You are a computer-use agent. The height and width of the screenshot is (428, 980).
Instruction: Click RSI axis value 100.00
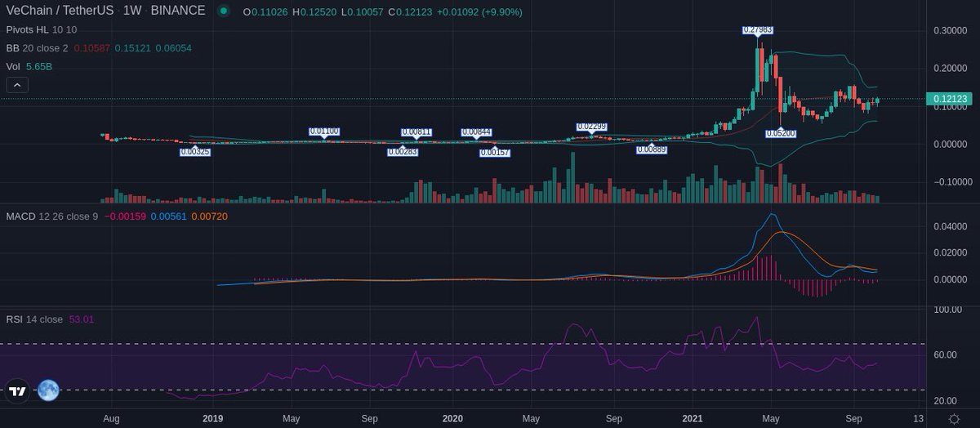(950, 310)
